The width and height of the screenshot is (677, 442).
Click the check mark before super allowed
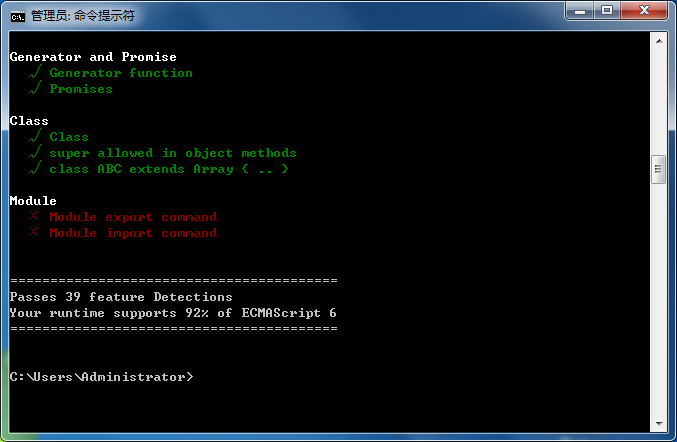pos(35,153)
